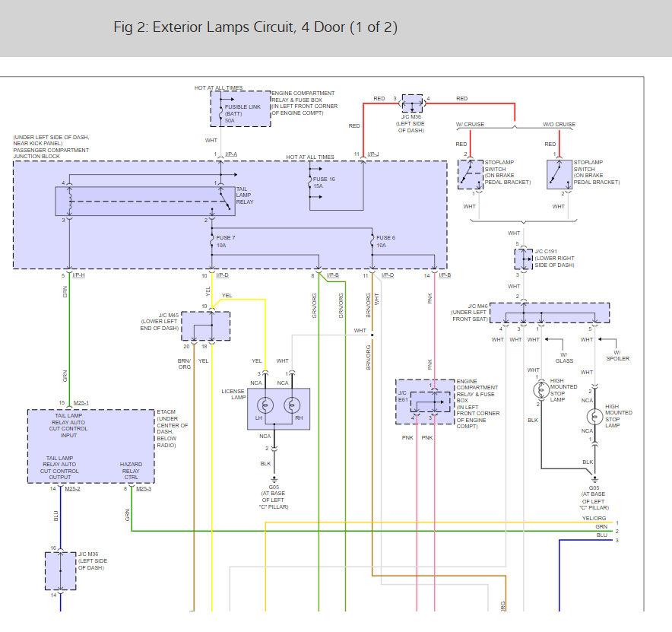Click the ground symbol below license lamp
The height and width of the screenshot is (632, 672).
tap(274, 479)
